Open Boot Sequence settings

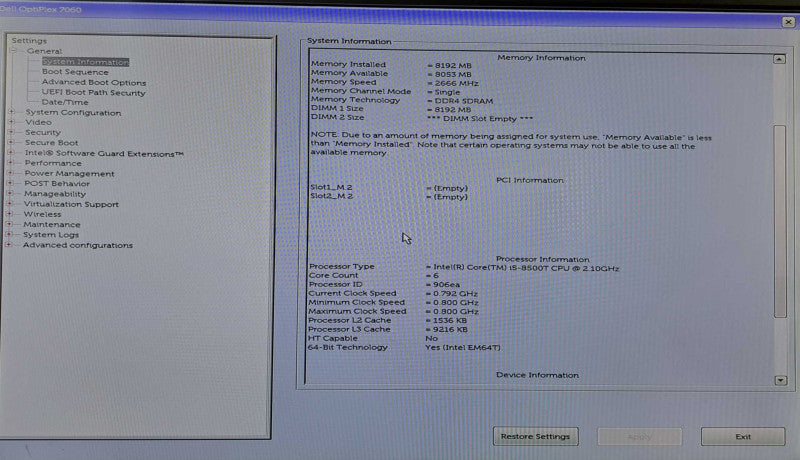[x=75, y=72]
